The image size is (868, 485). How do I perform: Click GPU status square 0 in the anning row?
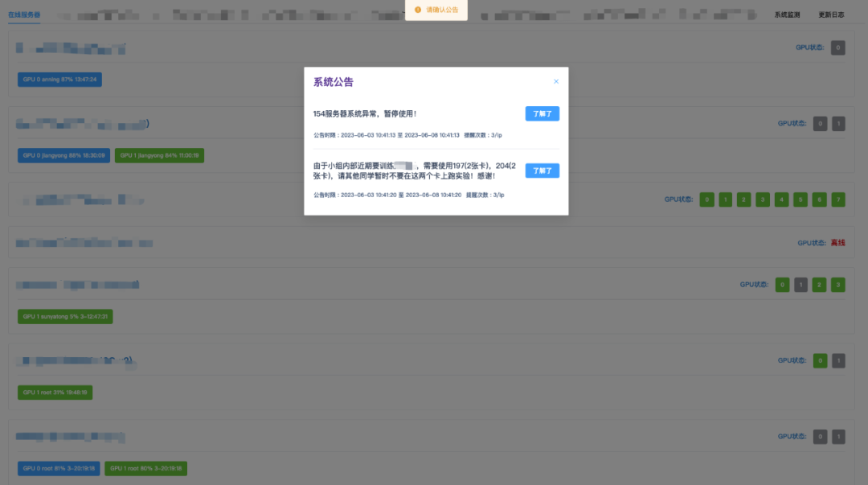[838, 47]
